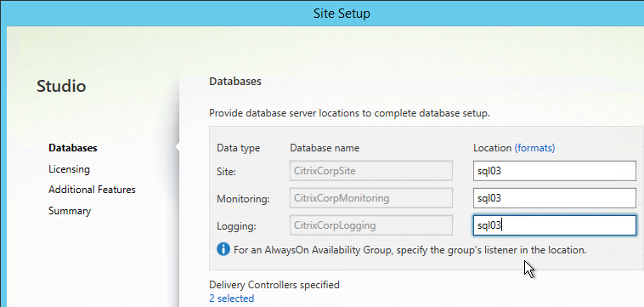This screenshot has height=307, width=644.
Task: Click the AlwaysOn Availability Group hint text
Action: [x=410, y=249]
